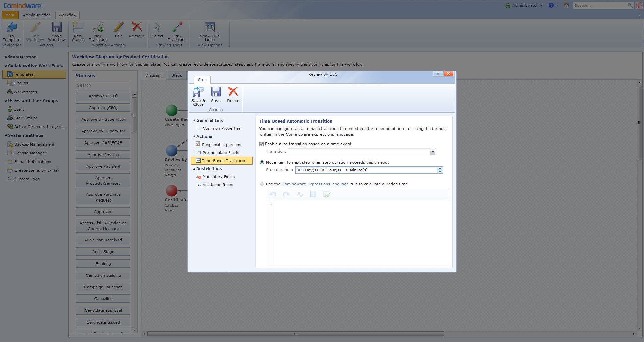The height and width of the screenshot is (342, 644).
Task: Select the Draw Transition tool
Action: point(177,28)
